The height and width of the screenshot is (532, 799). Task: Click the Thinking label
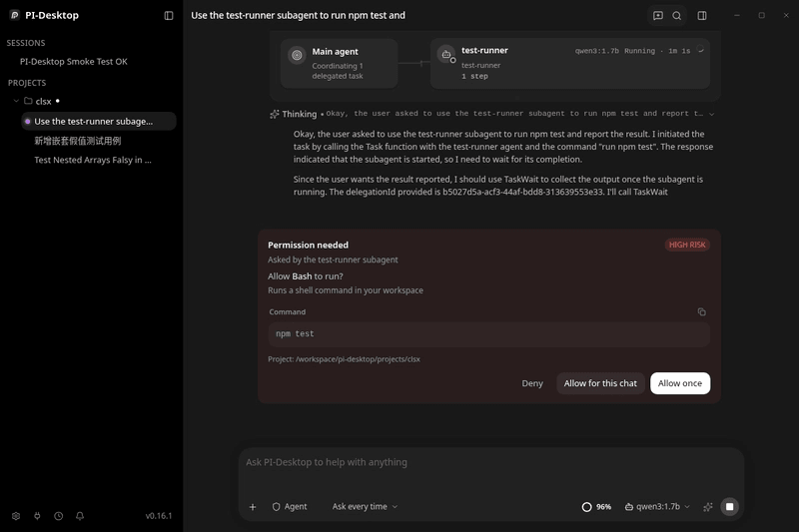[x=299, y=114]
